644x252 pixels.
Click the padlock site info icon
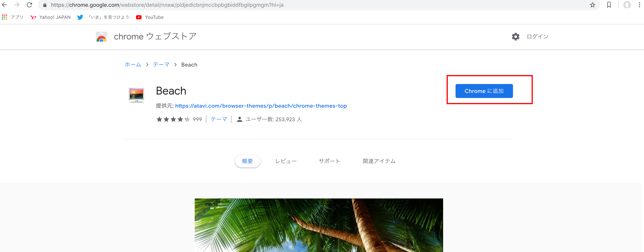click(45, 5)
